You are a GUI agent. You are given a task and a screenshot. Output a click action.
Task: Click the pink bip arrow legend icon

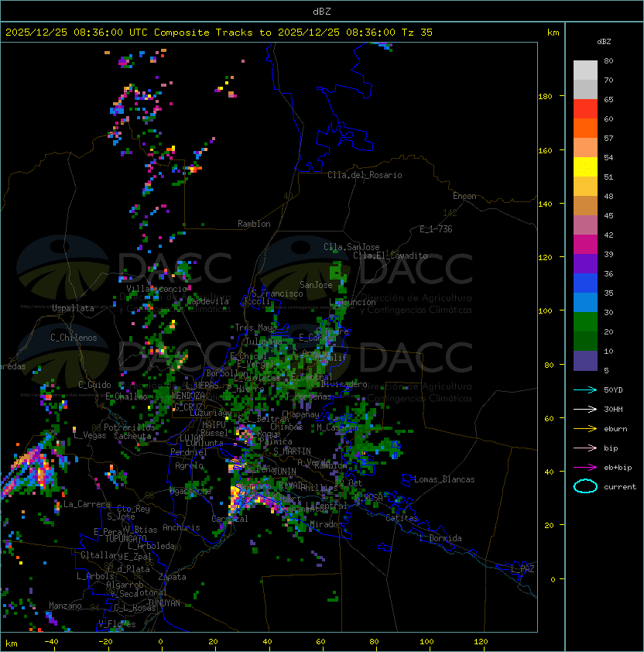(x=585, y=448)
